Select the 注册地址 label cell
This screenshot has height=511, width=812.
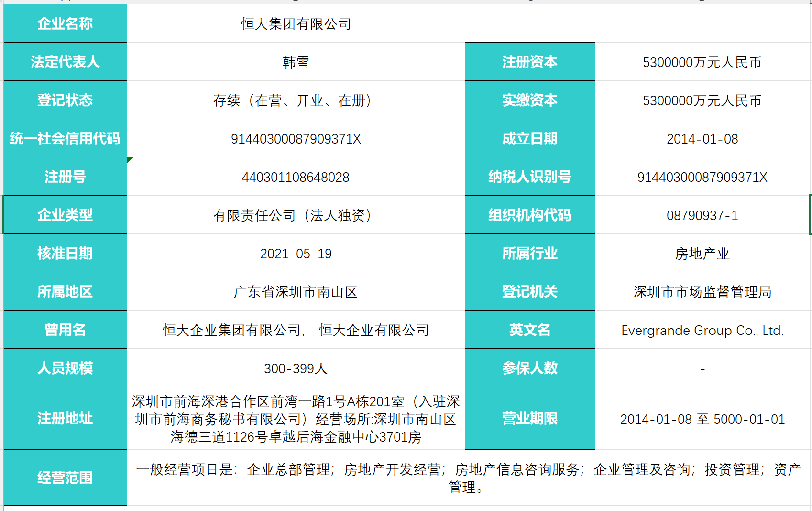click(x=65, y=418)
